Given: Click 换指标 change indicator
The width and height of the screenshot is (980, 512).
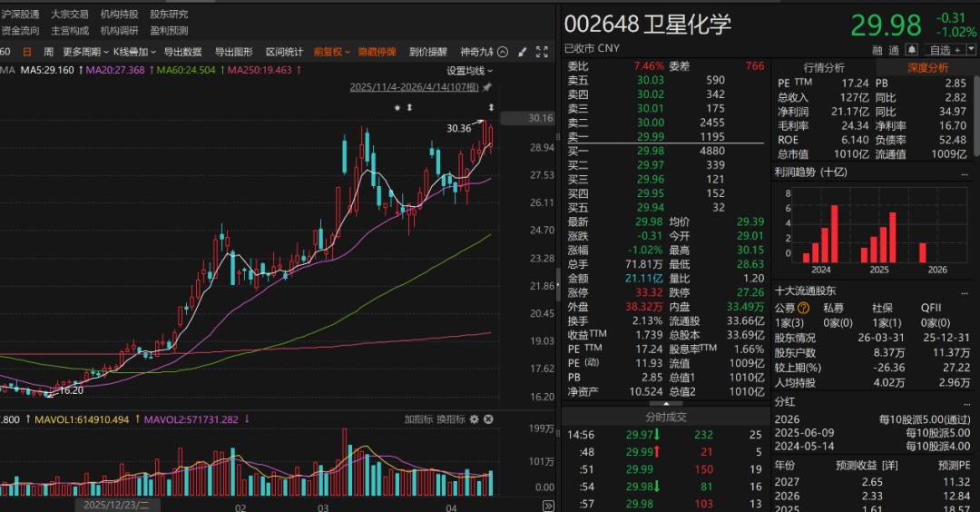Looking at the screenshot, I should [x=451, y=418].
